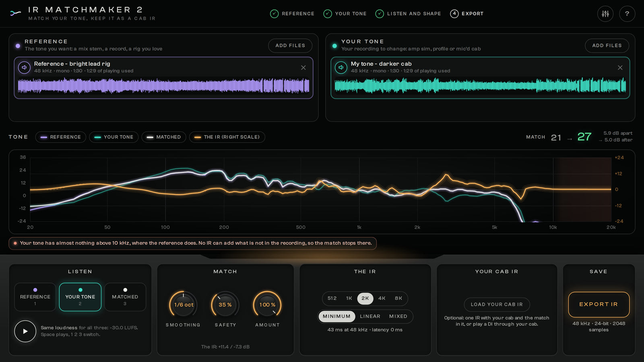The image size is (644, 362).
Task: Add files to the Reference panel
Action: [x=290, y=45]
